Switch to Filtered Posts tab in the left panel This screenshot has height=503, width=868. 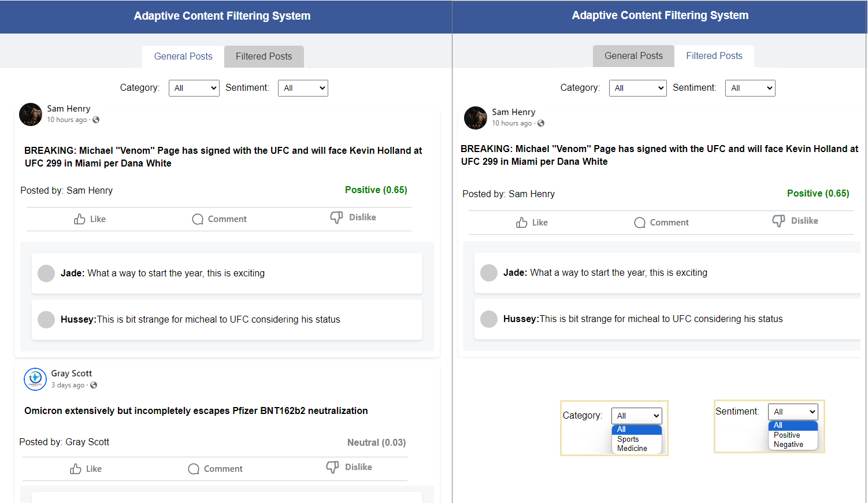click(x=264, y=57)
